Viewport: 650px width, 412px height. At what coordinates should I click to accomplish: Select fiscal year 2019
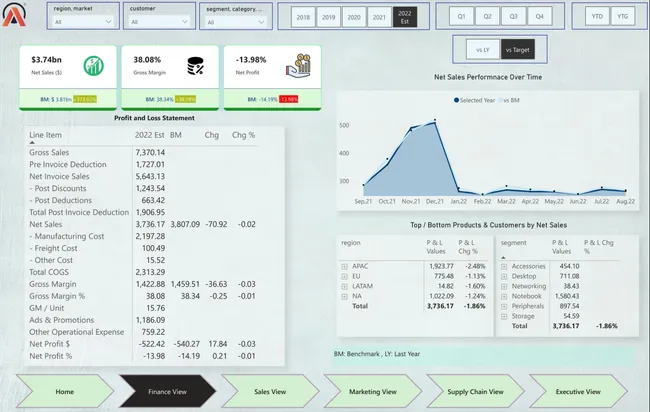(x=329, y=17)
